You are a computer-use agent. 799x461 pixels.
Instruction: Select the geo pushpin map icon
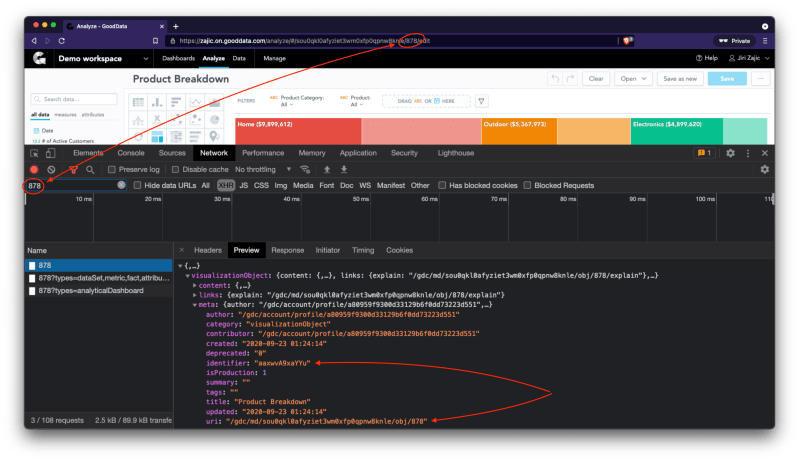coord(215,137)
